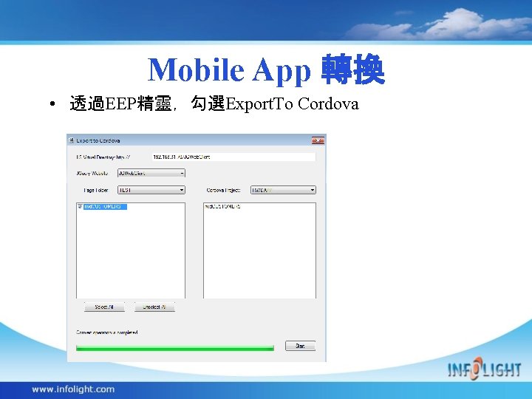Viewport: 532px width, 399px height.
Task: Click the Mobile App slide title
Action: (x=266, y=70)
